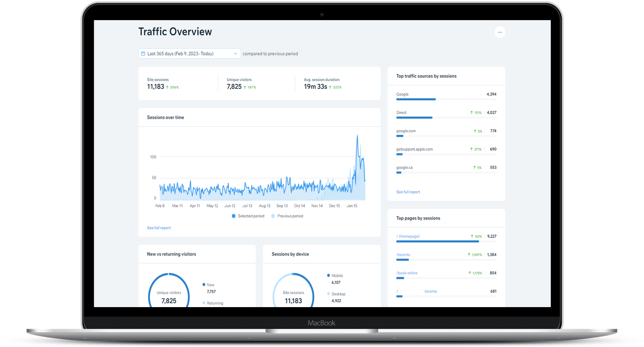Select the Google traffic source row
This screenshot has width=644, height=347.
click(x=446, y=96)
